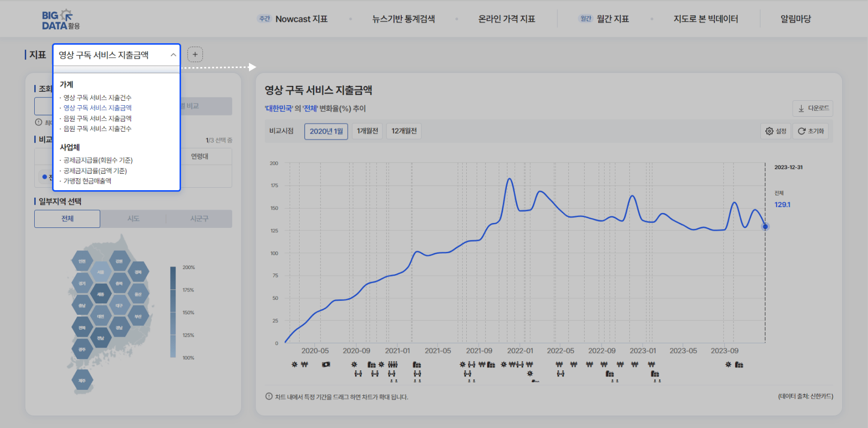Click the BIG DATA 활용 logo
This screenshot has height=428, width=868.
click(x=61, y=20)
